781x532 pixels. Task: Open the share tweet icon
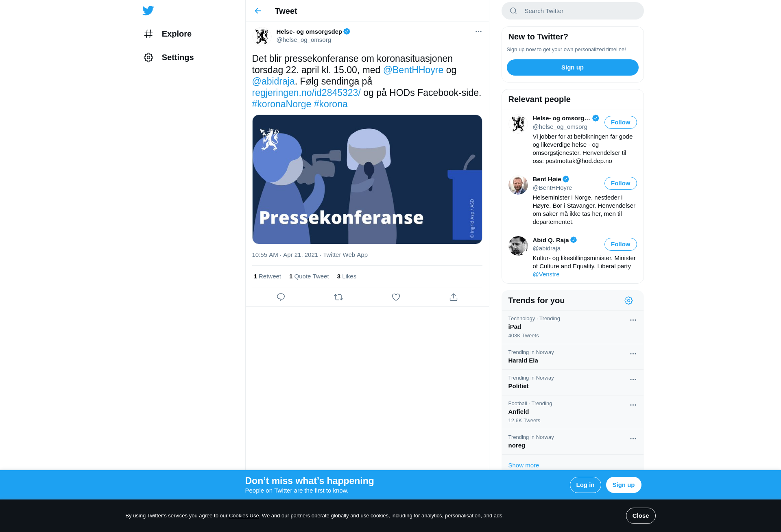coord(454,297)
